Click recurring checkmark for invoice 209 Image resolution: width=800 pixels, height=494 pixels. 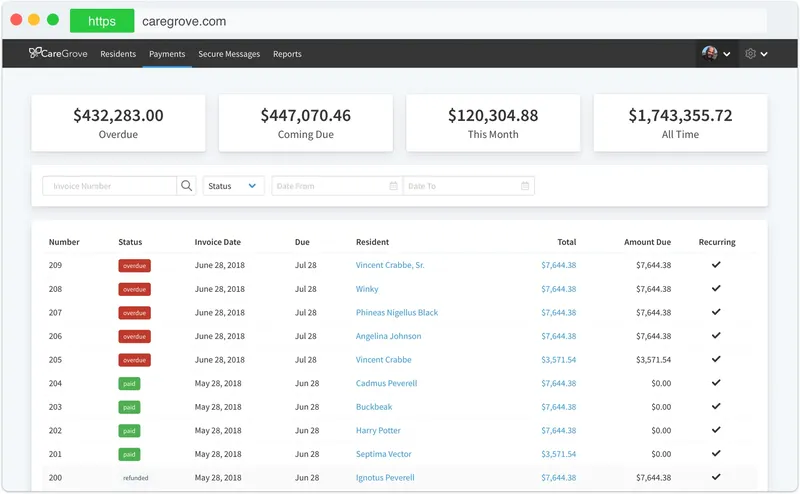point(716,264)
